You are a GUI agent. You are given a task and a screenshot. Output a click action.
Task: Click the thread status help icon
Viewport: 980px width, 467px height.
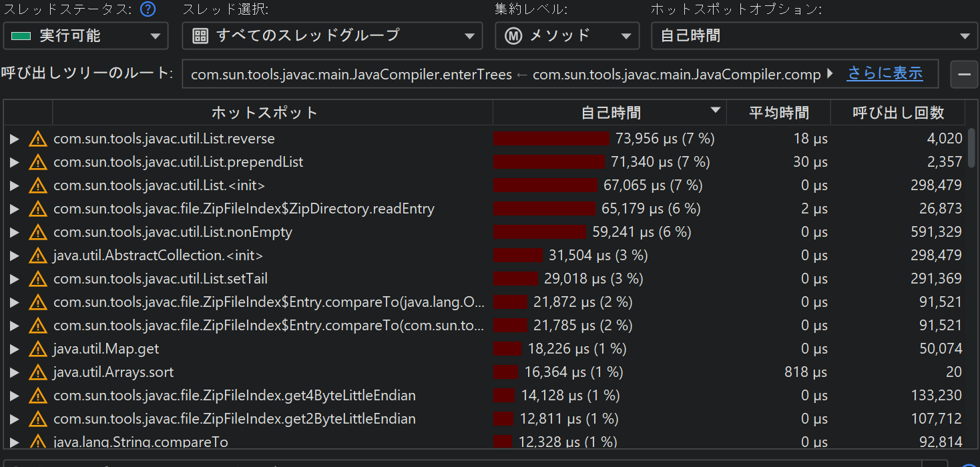click(x=148, y=9)
